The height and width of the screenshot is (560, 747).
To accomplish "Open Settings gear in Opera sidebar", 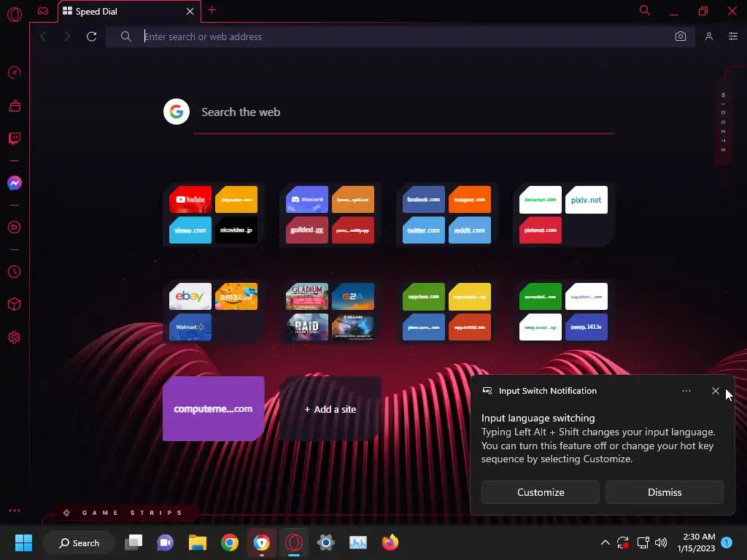I will [x=15, y=337].
